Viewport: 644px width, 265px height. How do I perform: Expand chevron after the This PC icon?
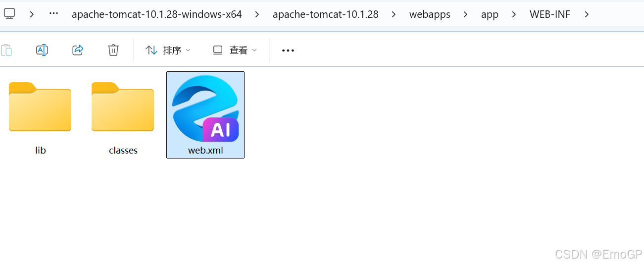pyautogui.click(x=32, y=14)
